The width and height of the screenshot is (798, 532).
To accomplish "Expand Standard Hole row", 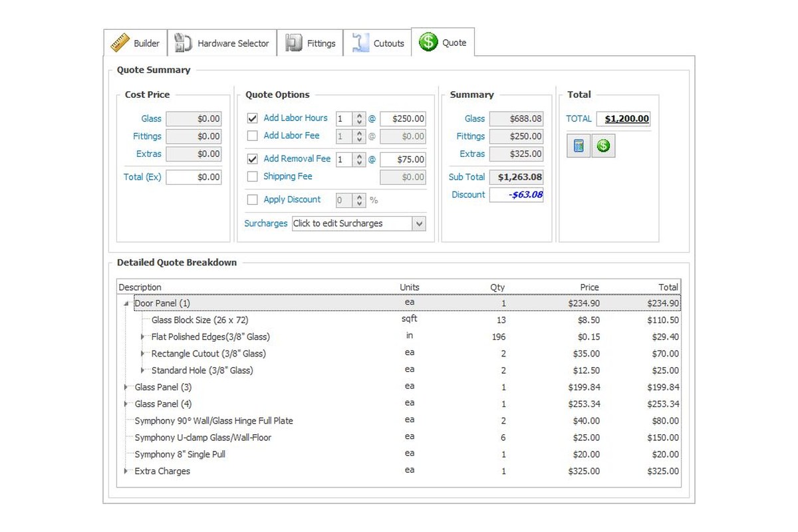I will pos(143,370).
